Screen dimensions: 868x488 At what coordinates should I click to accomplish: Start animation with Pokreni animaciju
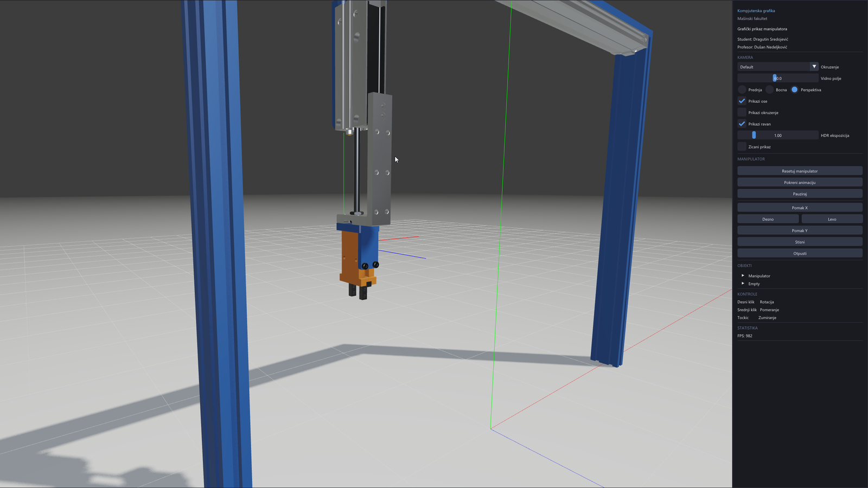click(x=800, y=182)
